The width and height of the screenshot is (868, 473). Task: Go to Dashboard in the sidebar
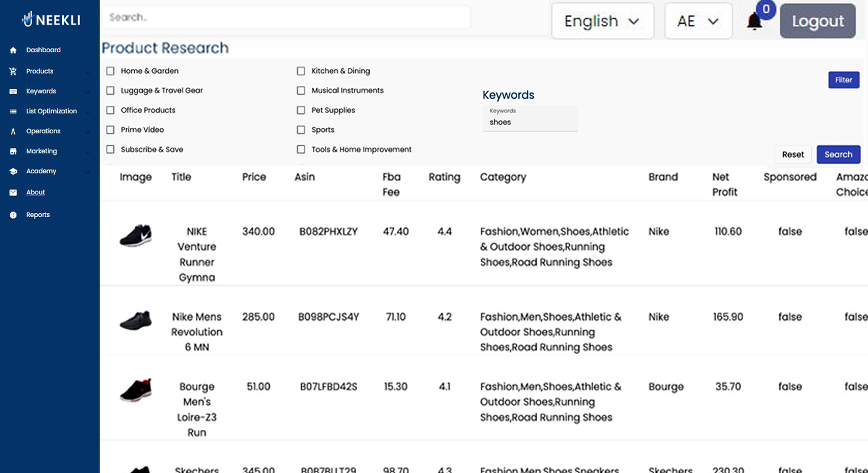coord(43,50)
